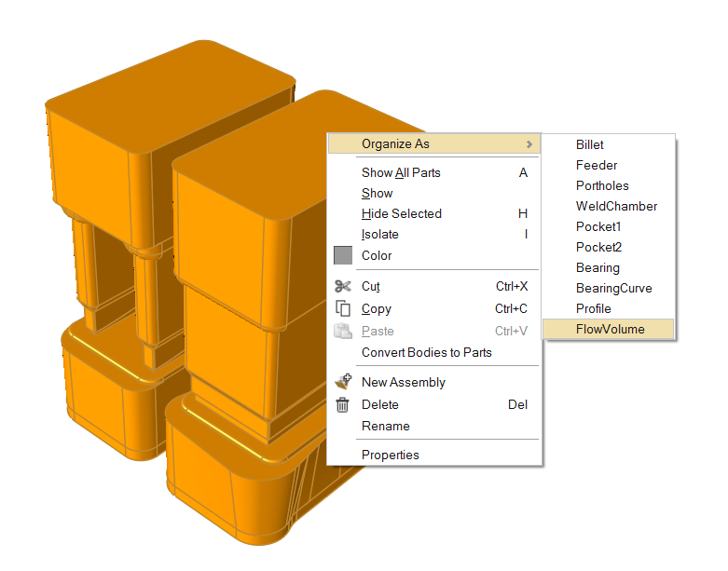This screenshot has width=728, height=571.
Task: Isolate the selected part
Action: [x=379, y=235]
